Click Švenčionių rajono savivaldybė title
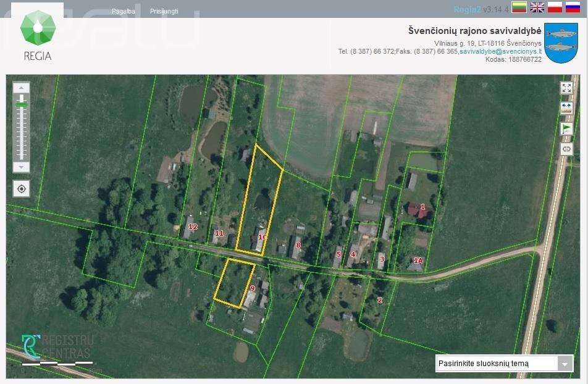The height and width of the screenshot is (384, 588). point(475,31)
